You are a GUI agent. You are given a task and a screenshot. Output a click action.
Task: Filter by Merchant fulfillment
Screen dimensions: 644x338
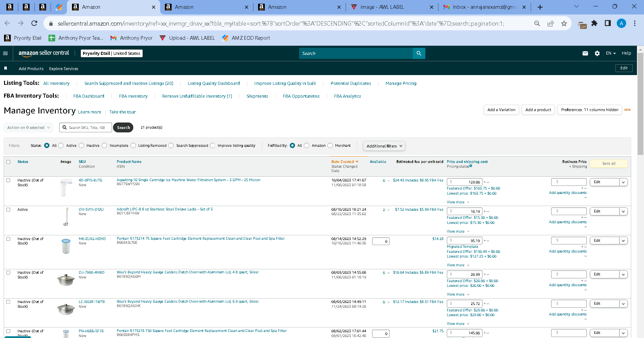tap(330, 145)
